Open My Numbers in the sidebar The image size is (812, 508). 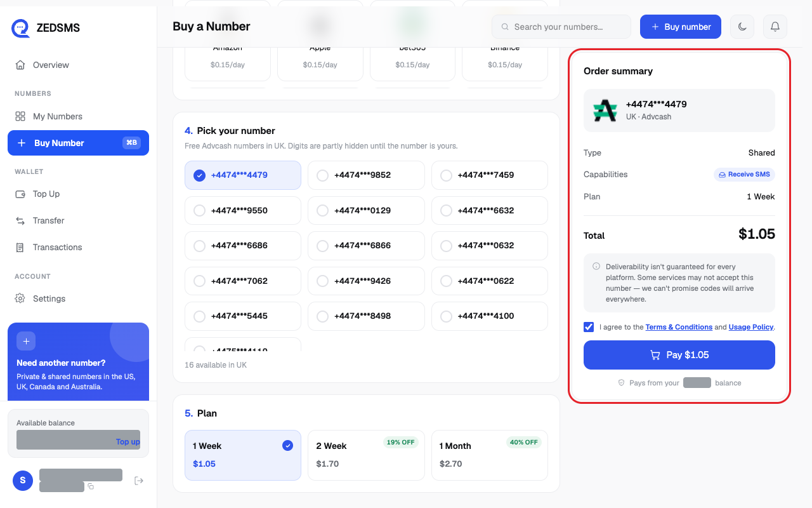[78, 116]
